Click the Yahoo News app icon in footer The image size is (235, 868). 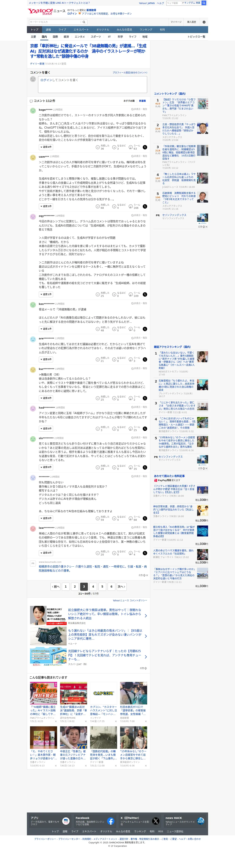(66, 821)
